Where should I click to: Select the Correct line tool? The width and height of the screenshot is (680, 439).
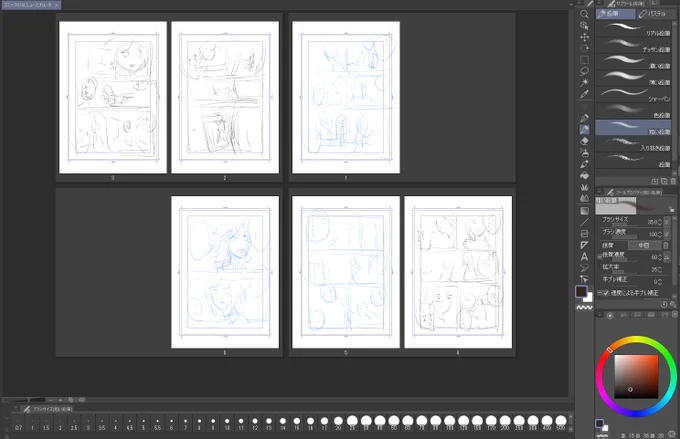point(584,279)
